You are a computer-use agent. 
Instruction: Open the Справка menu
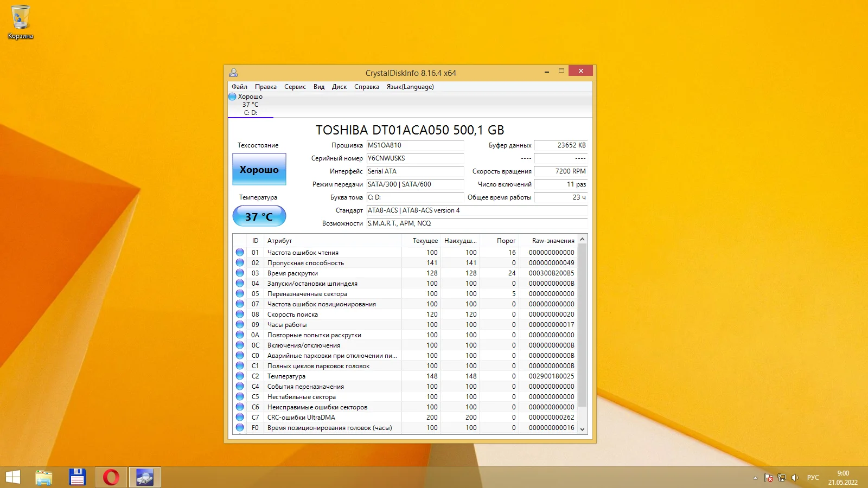(x=367, y=87)
